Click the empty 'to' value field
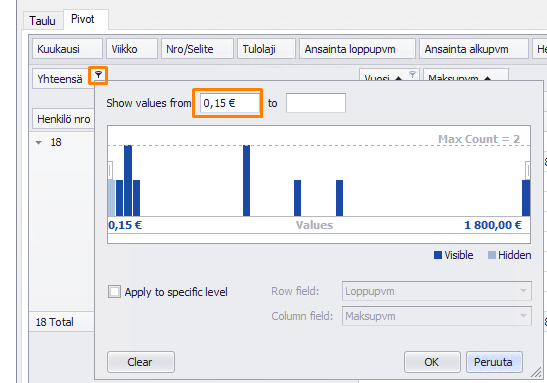The height and width of the screenshot is (383, 547). (316, 103)
